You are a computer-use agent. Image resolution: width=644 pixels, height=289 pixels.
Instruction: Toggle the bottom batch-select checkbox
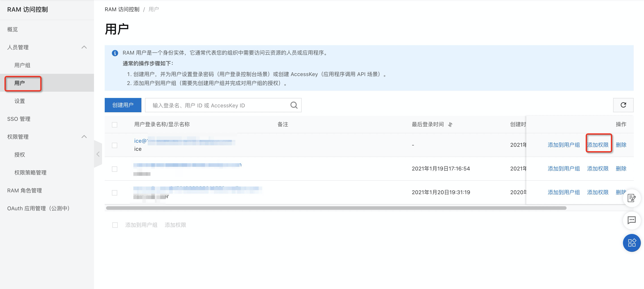(x=115, y=225)
